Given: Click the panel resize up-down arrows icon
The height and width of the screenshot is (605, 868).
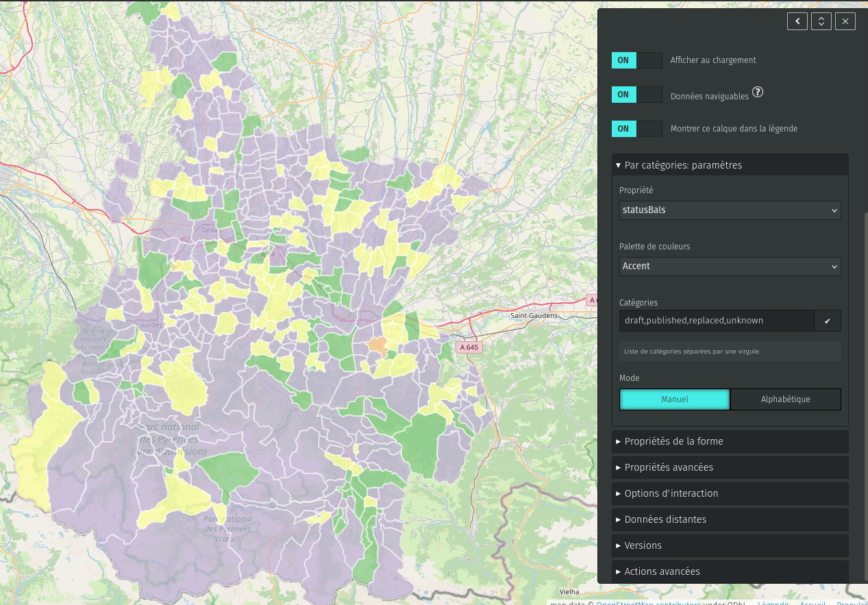Looking at the screenshot, I should tap(821, 21).
